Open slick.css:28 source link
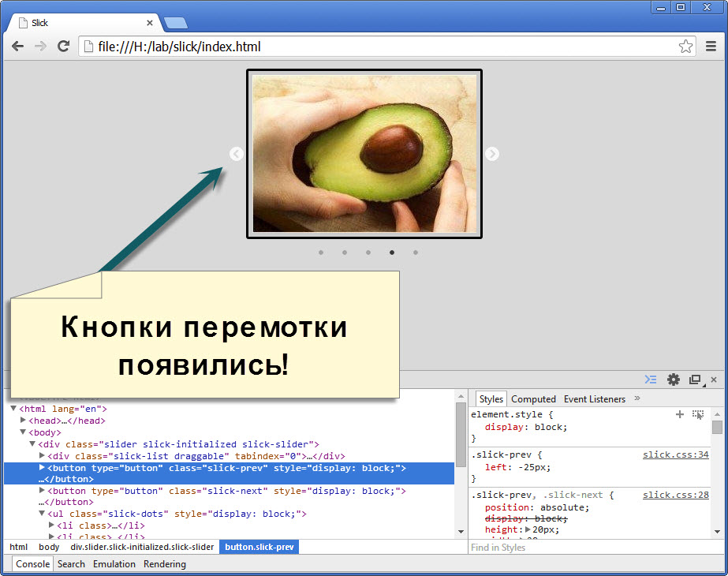This screenshot has height=576, width=728. click(675, 495)
